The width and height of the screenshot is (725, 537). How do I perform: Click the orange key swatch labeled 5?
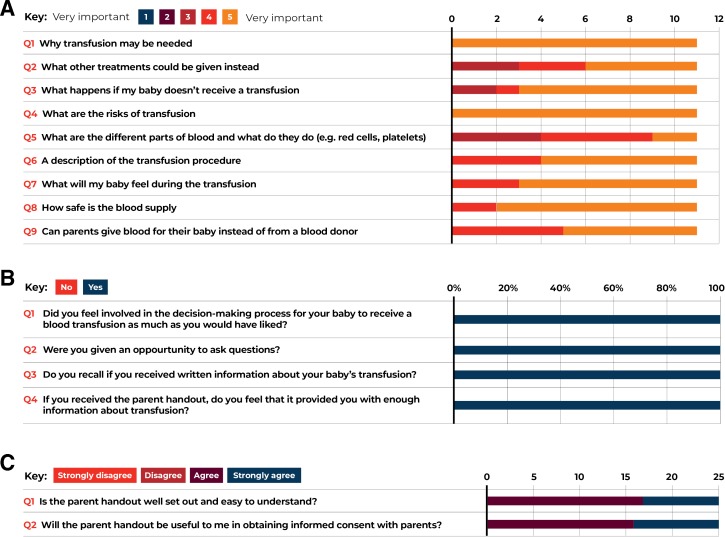[x=230, y=17]
